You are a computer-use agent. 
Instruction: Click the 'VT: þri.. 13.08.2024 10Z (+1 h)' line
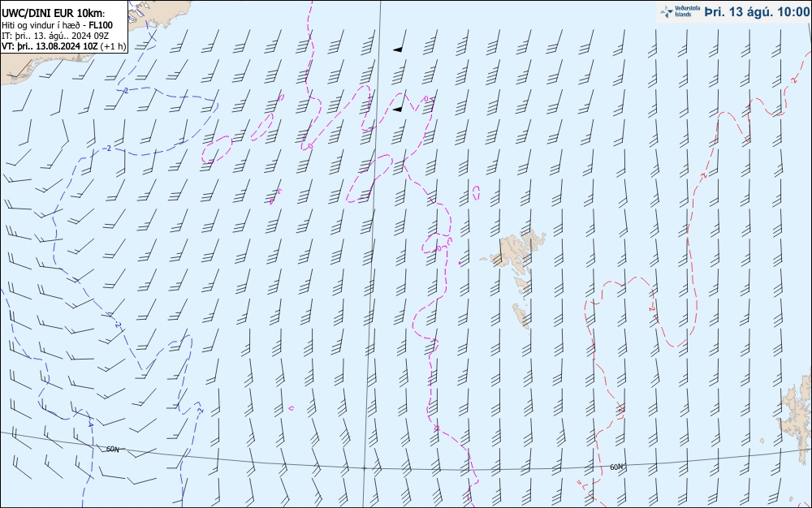coord(63,46)
